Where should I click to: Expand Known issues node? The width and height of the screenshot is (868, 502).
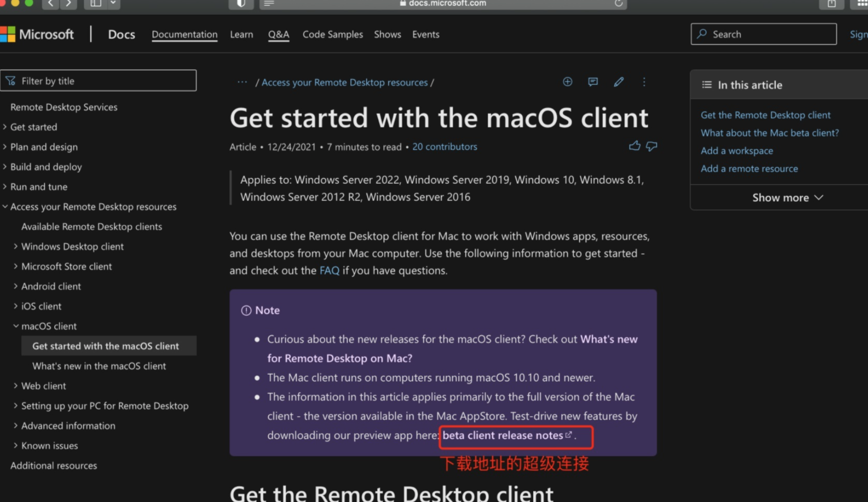(x=16, y=445)
